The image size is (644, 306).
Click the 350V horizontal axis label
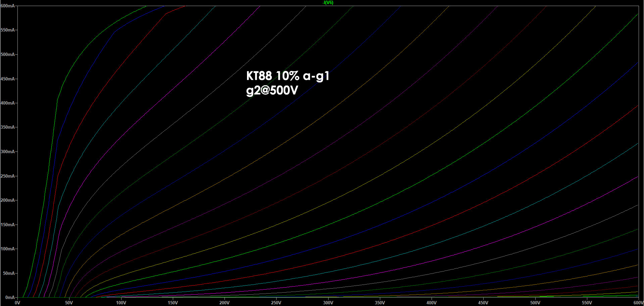380,303
